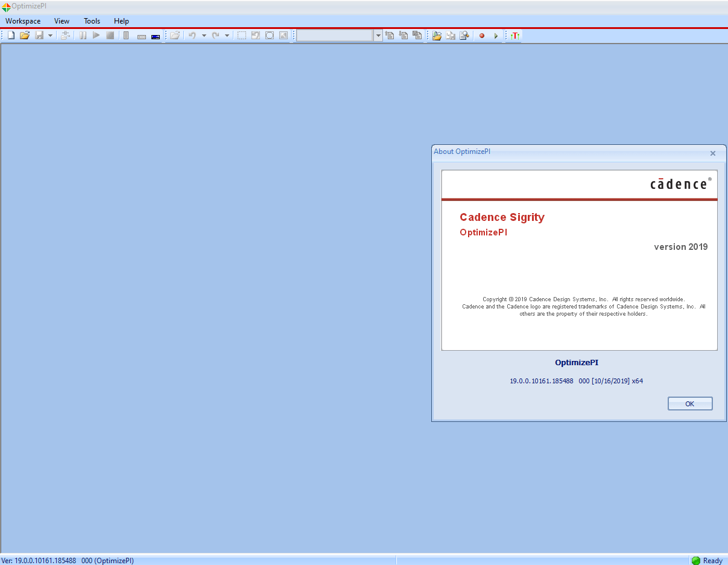Select the dashed rectangle selection tool

241,36
